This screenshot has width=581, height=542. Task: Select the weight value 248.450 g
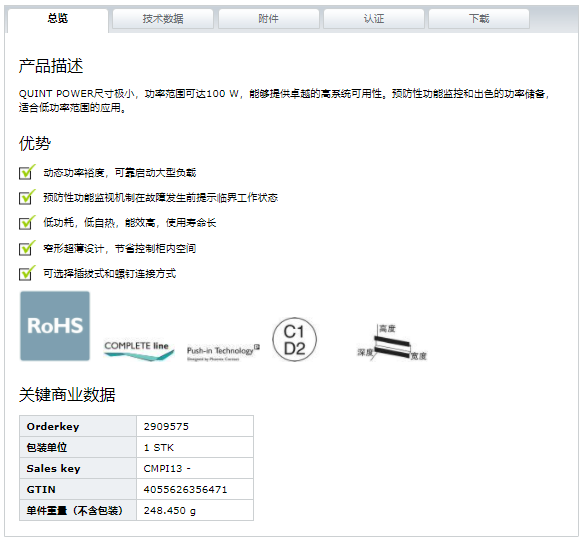(170, 511)
